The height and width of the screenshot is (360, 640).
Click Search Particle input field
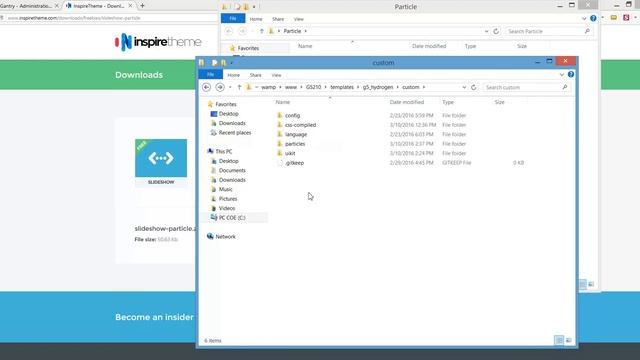click(545, 31)
